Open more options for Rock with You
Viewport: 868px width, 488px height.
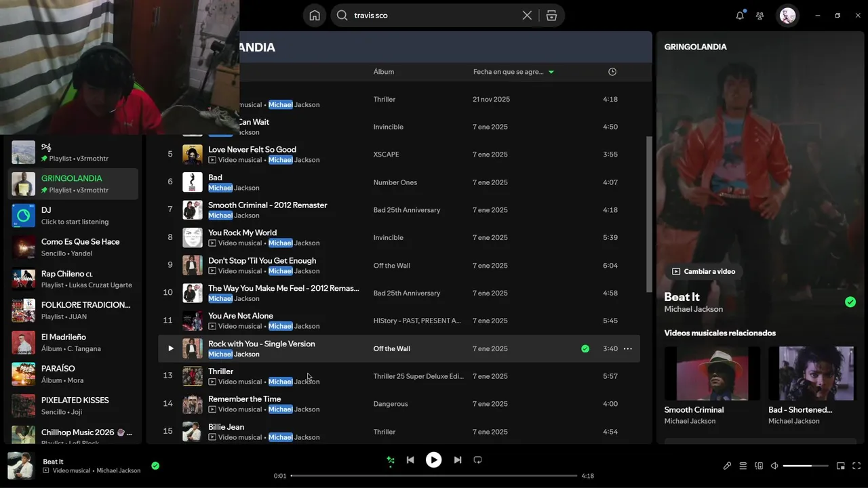(x=628, y=348)
